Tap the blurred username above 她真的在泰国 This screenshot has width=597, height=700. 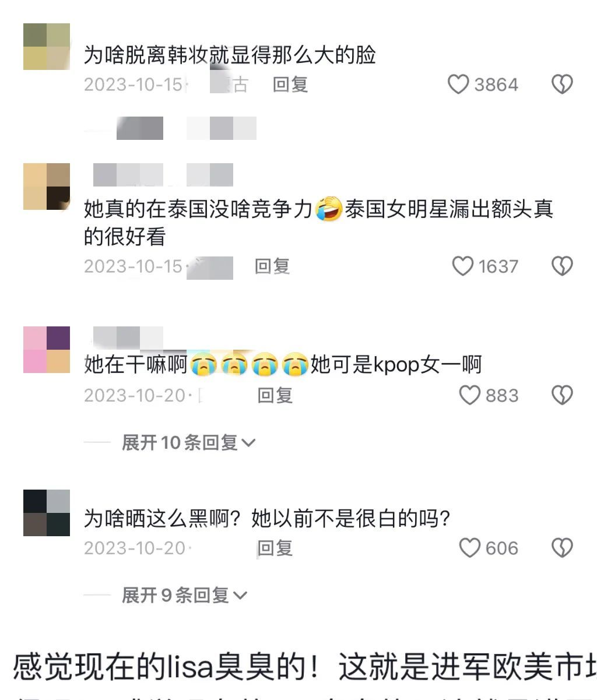(163, 175)
